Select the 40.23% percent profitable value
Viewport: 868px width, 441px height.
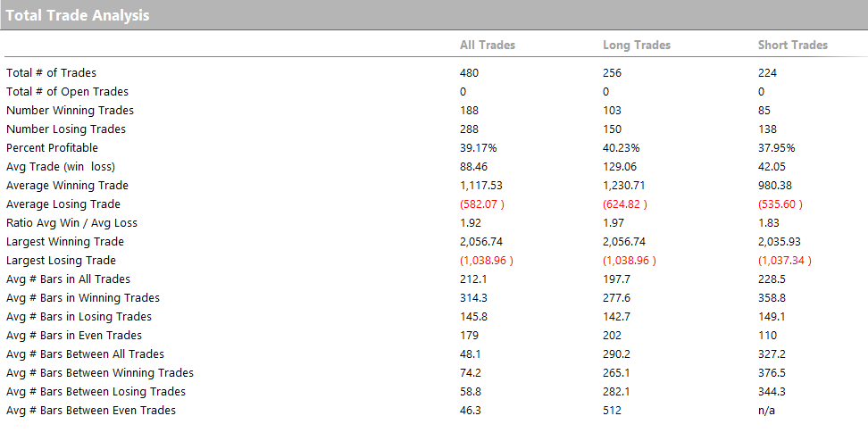[622, 148]
